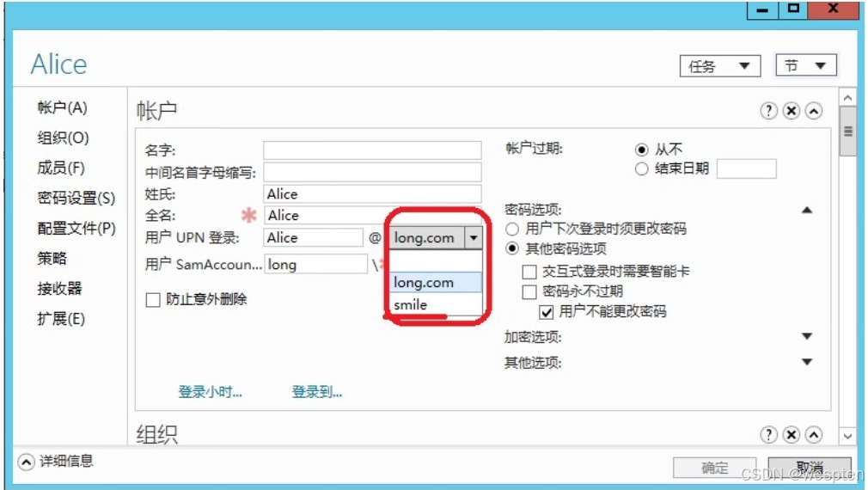Click the SamAccountName domain field long
Screen dimensions: 868x490
315,265
